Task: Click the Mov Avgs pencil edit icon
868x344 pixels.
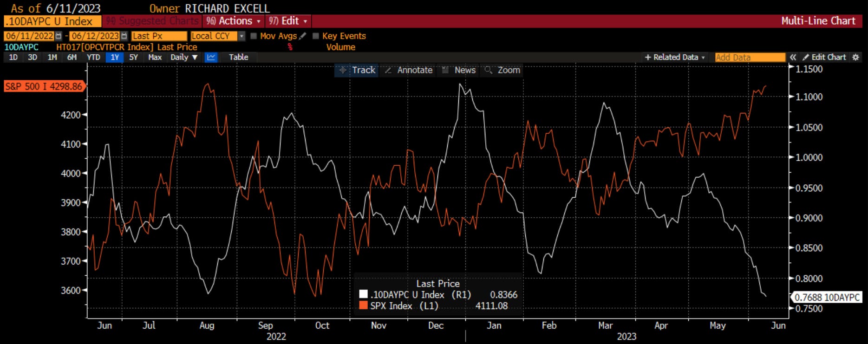Action: 303,36
